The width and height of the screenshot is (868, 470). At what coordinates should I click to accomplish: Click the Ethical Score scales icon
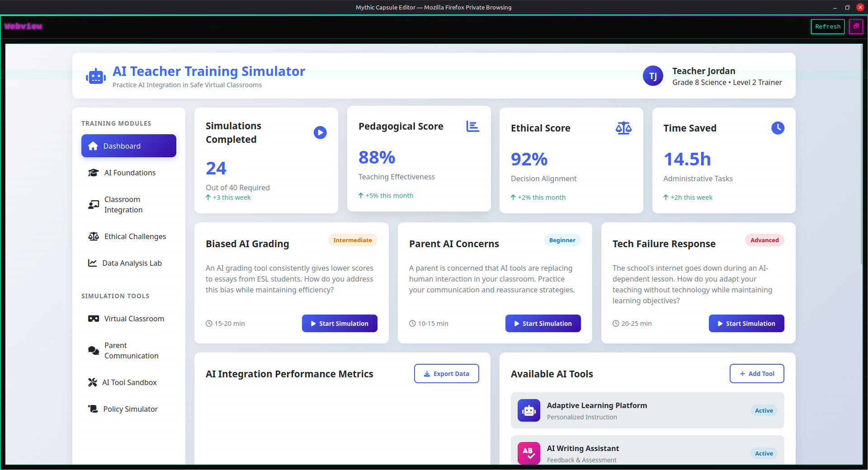click(623, 128)
